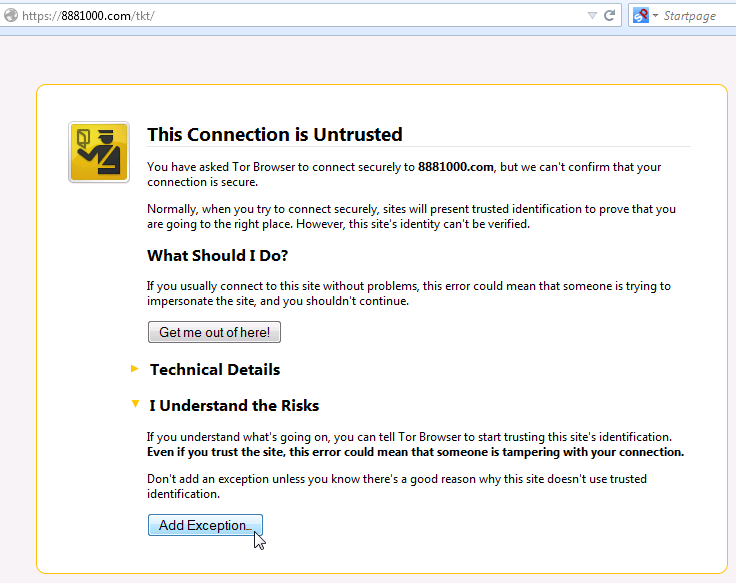Click the Add Exception button
The height and width of the screenshot is (583, 736).
pyautogui.click(x=205, y=525)
